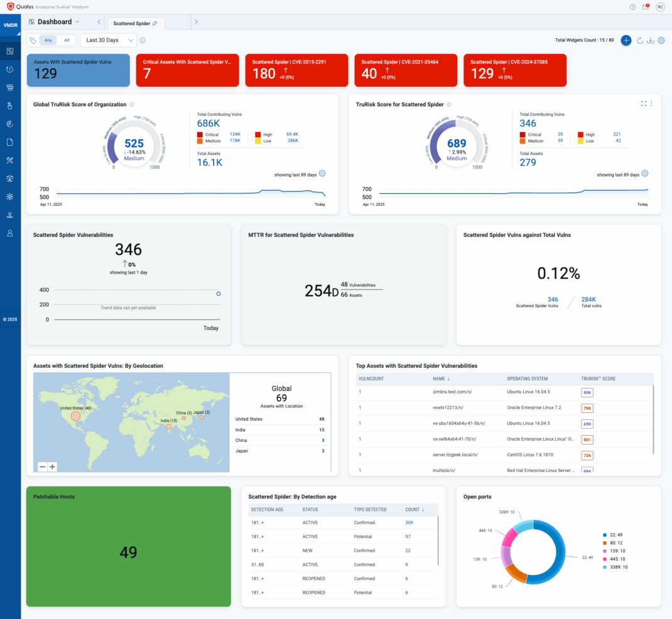Open the Users sidebar icon
Screen dimensions: 672x619
pos(10,233)
